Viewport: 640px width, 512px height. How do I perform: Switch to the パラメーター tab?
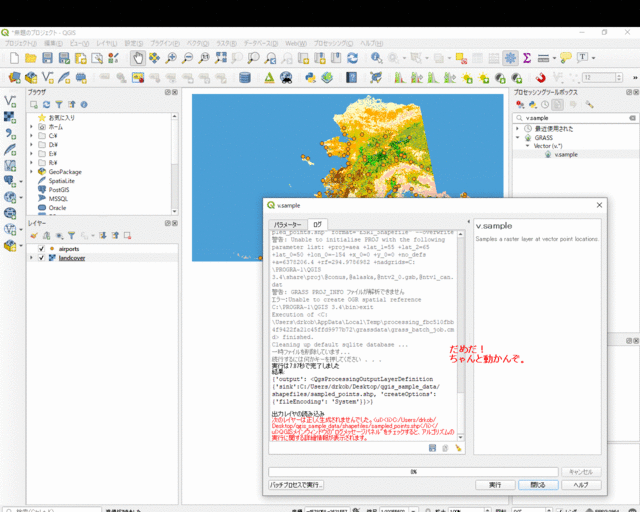(287, 225)
